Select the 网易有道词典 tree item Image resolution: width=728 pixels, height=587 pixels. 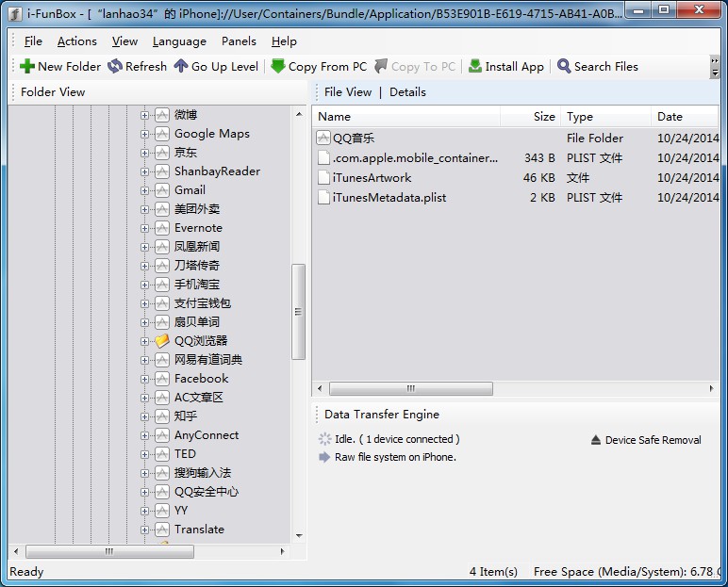(208, 360)
